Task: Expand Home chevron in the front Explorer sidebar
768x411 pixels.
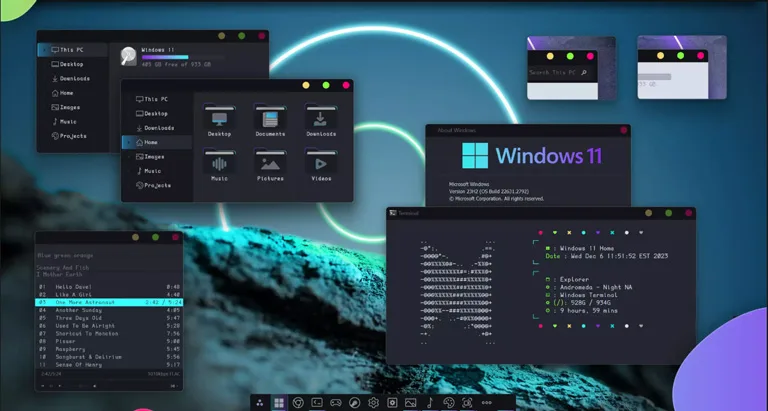Action: [x=129, y=143]
